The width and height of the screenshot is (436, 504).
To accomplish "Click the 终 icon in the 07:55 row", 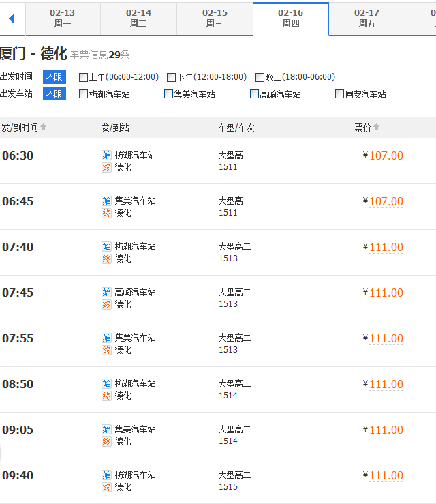I will pos(106,350).
